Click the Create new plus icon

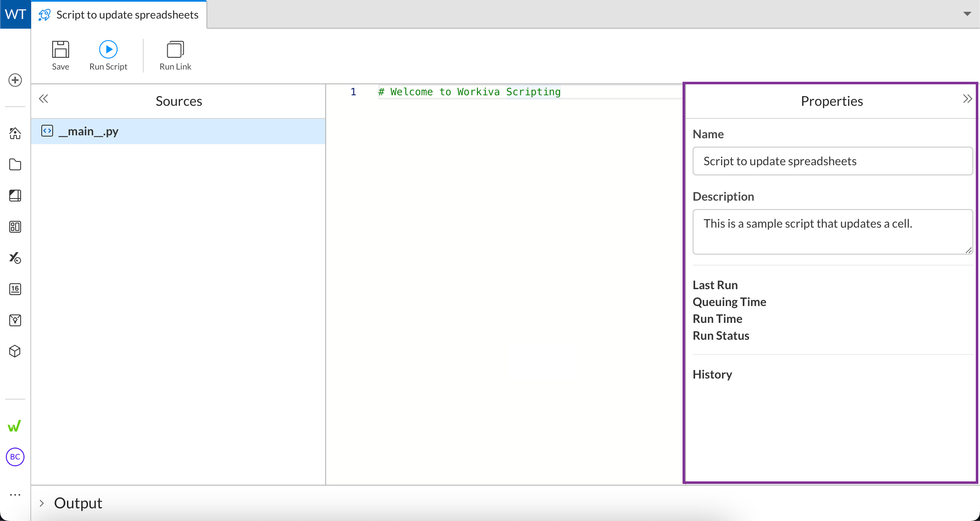point(15,80)
